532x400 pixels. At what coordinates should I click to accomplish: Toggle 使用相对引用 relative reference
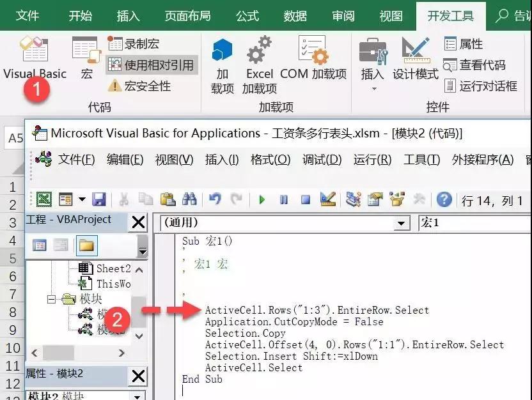152,65
